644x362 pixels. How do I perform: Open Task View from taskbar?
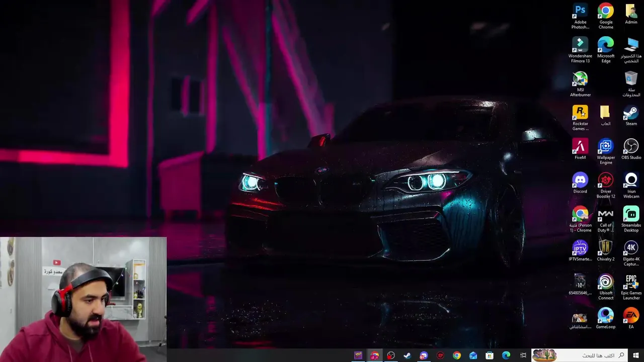point(523,355)
